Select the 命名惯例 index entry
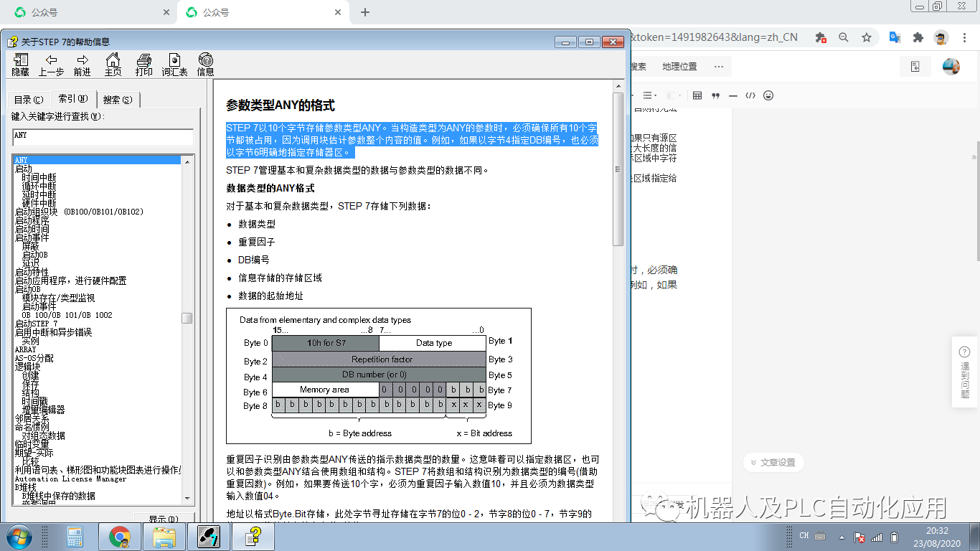The image size is (980, 551). (x=32, y=427)
